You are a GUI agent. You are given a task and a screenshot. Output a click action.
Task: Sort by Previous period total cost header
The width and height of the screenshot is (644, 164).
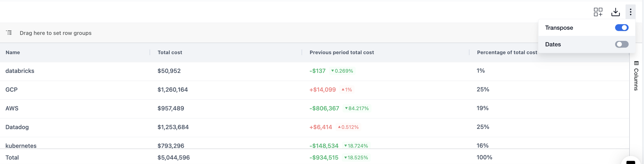pos(342,52)
